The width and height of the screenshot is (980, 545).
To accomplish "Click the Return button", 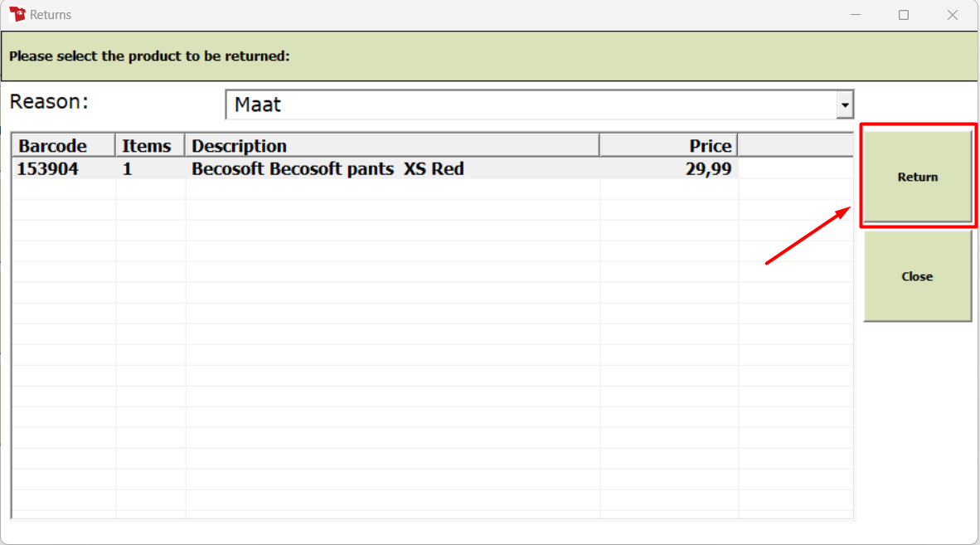I will tap(918, 176).
